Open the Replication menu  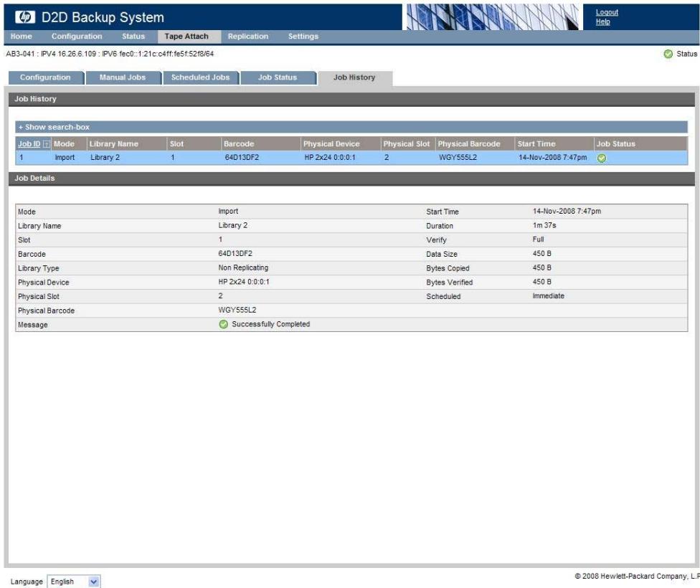coord(247,36)
